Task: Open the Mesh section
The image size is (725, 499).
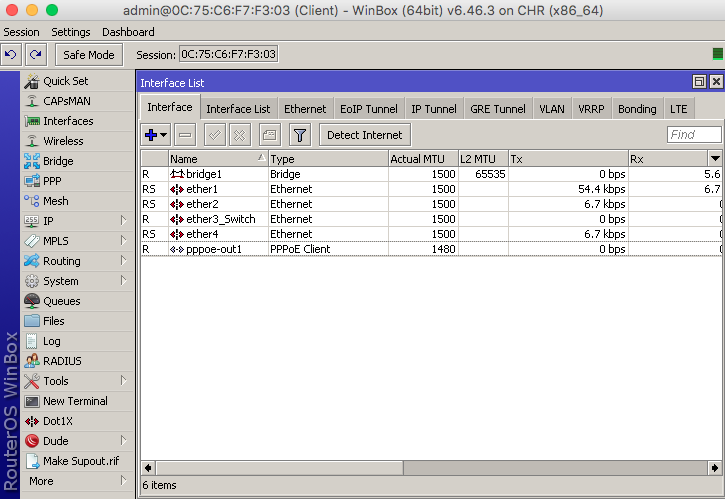Action: 78,201
